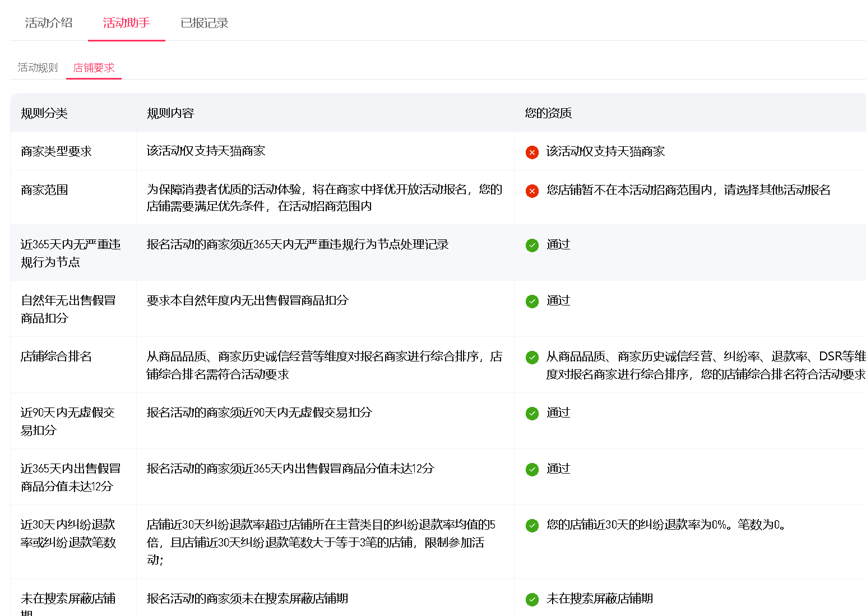The height and width of the screenshot is (616, 866).
Task: Click the 规则内容 column header
Action: 170,113
